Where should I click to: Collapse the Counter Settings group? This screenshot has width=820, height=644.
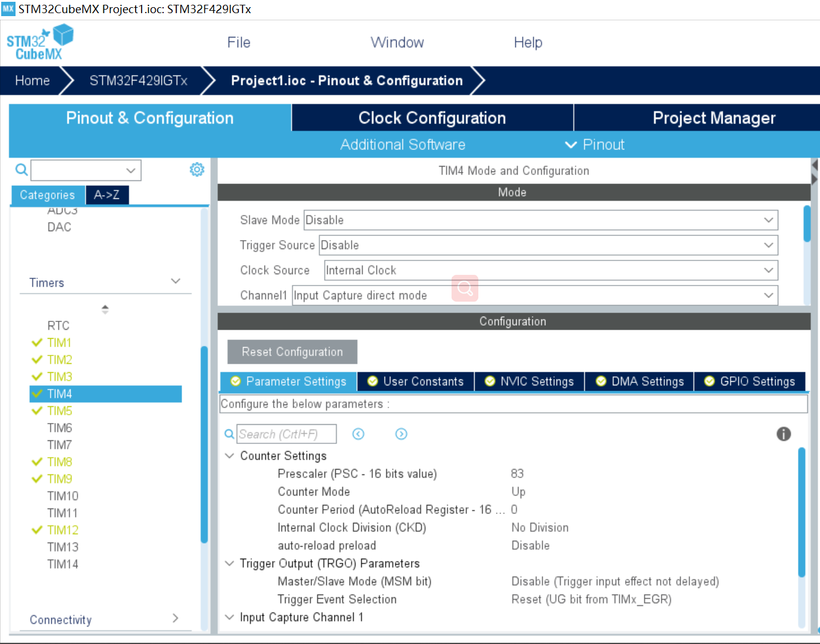(x=229, y=456)
